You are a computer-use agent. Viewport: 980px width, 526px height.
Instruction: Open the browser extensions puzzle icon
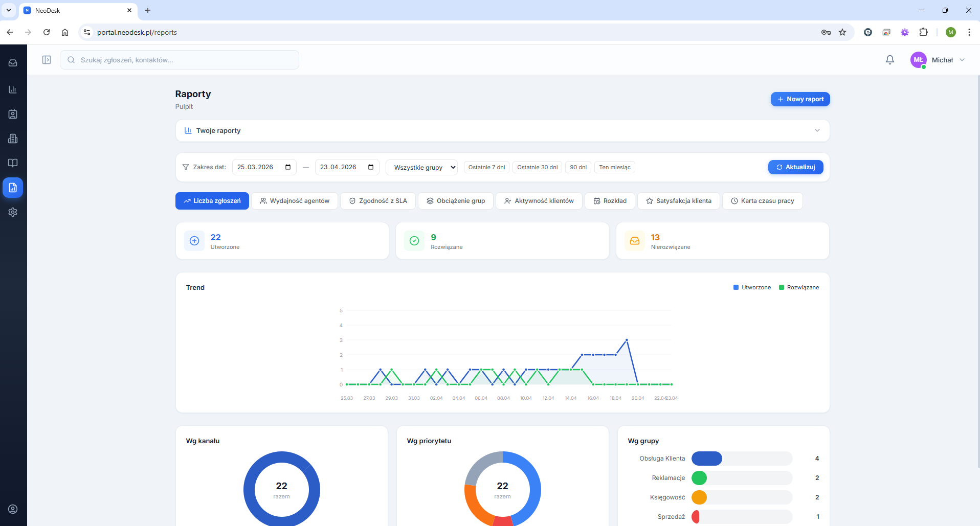[923, 32]
